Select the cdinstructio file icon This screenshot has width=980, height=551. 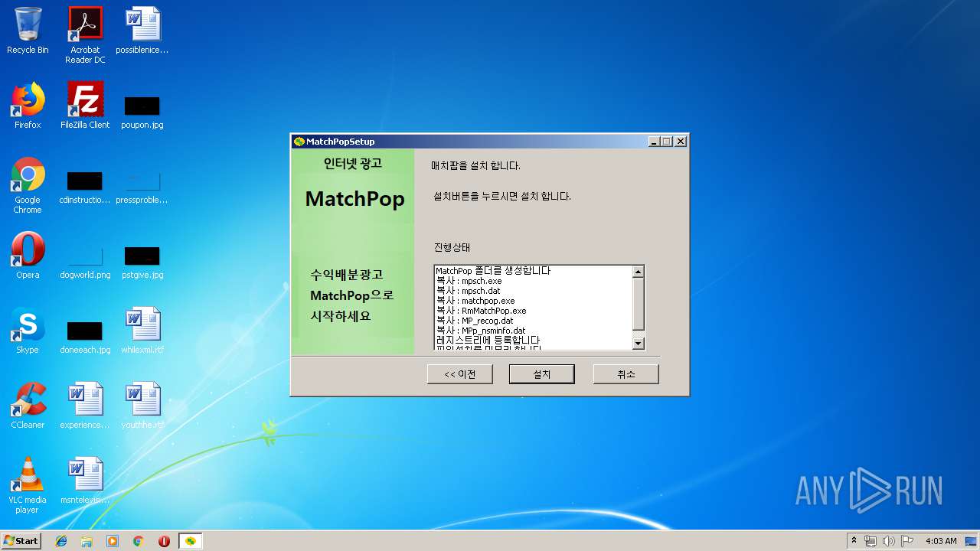click(x=85, y=187)
